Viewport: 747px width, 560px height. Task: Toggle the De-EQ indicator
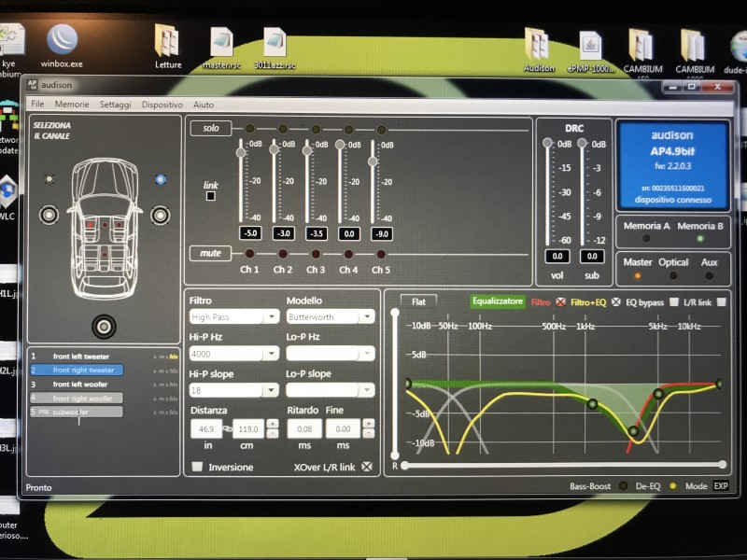(672, 485)
